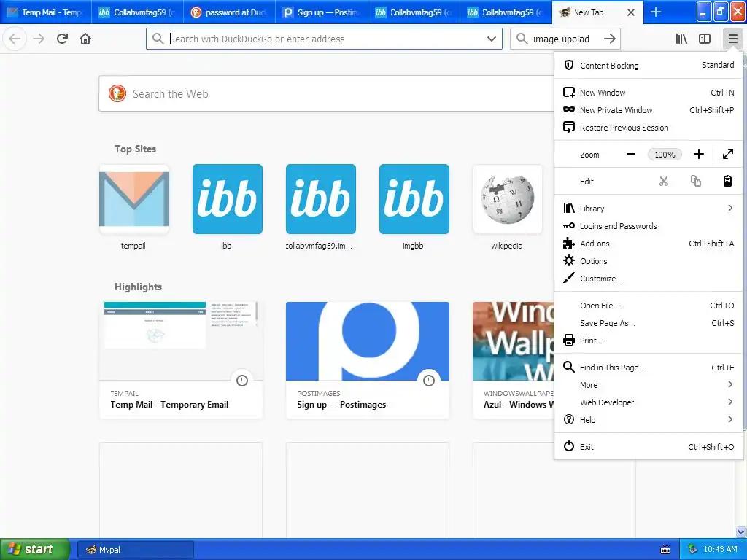Open Content Blocking settings
This screenshot has width=747, height=560.
[x=649, y=65]
